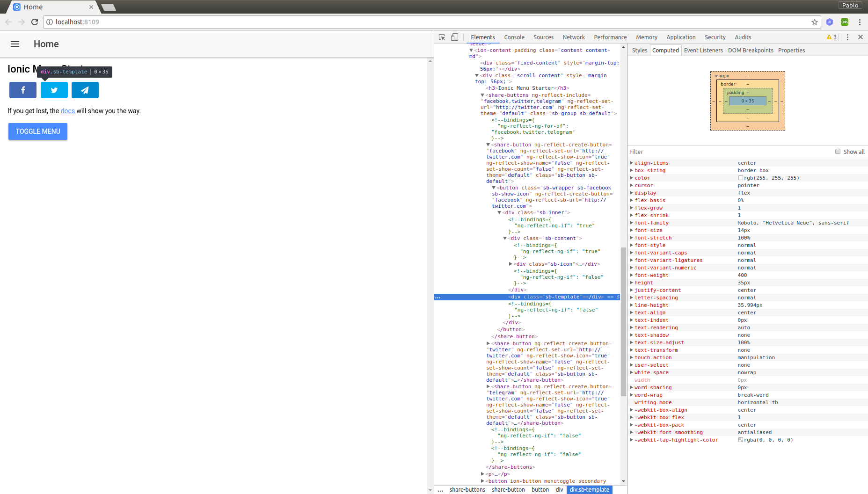The image size is (868, 494).
Task: Switch to the Console tab
Action: pos(514,37)
